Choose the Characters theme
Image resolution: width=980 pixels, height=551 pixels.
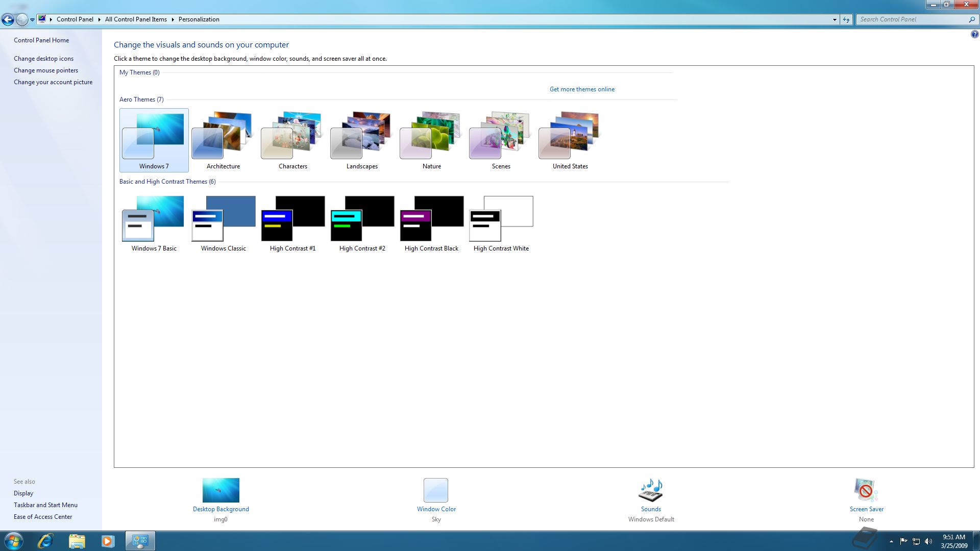(x=292, y=140)
